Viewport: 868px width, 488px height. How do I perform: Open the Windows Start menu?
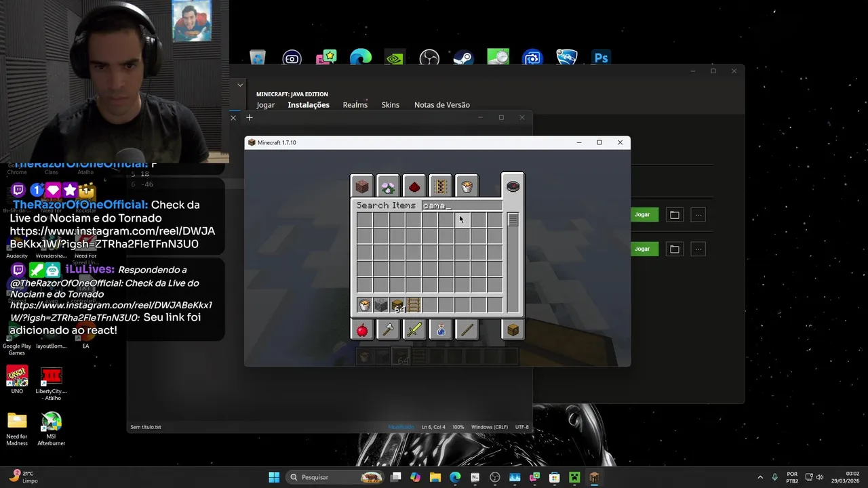point(274,477)
